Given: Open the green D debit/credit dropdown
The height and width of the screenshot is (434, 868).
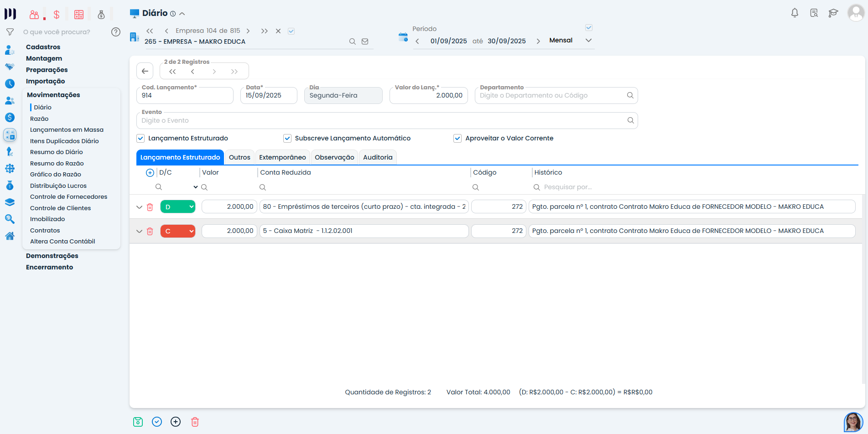Looking at the screenshot, I should [178, 207].
